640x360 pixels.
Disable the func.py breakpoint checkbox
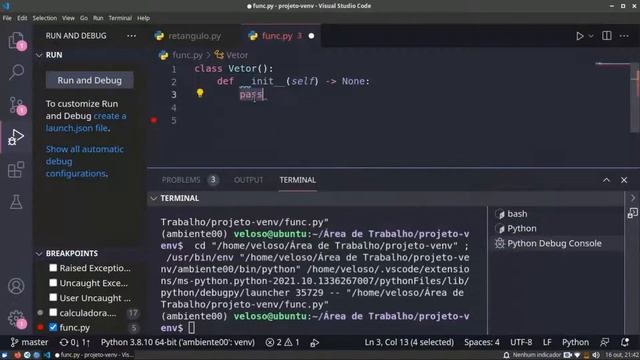click(53, 327)
